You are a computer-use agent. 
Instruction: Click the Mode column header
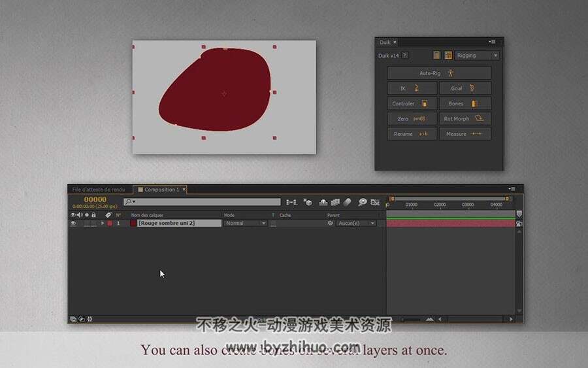point(229,215)
